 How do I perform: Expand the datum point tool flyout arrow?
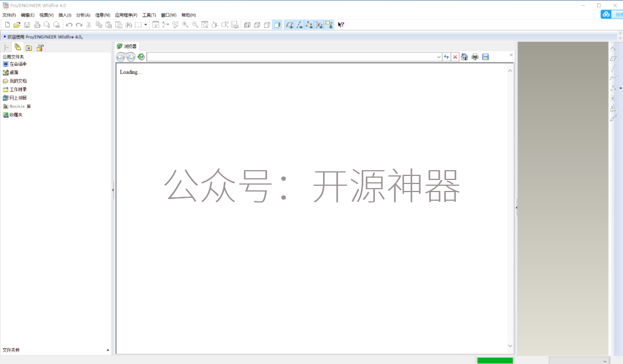point(621,88)
